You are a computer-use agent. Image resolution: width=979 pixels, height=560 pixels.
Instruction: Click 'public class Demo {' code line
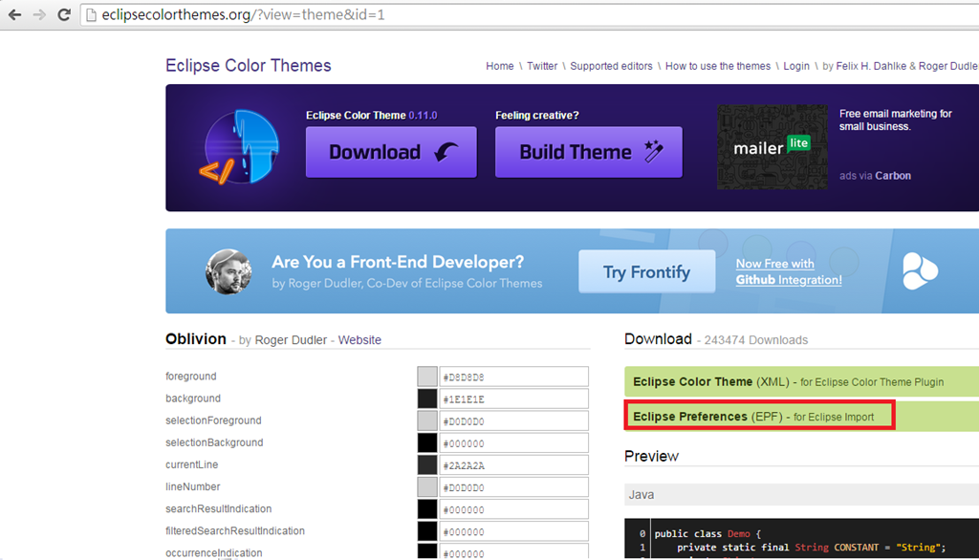tap(708, 534)
